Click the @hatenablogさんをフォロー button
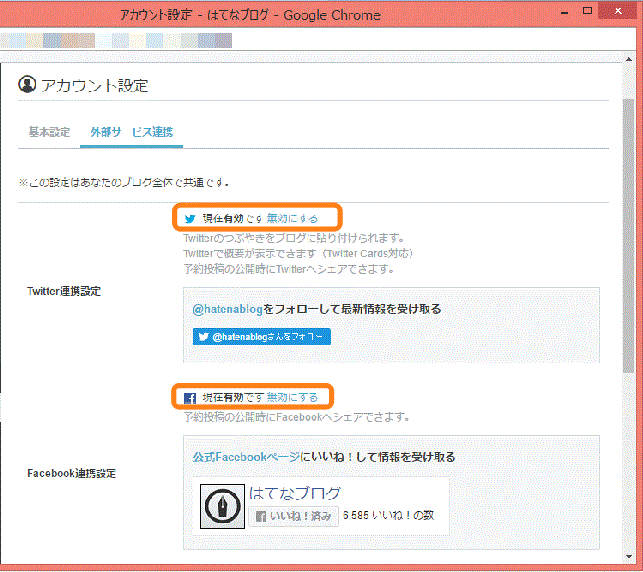643x572 pixels. (x=262, y=337)
